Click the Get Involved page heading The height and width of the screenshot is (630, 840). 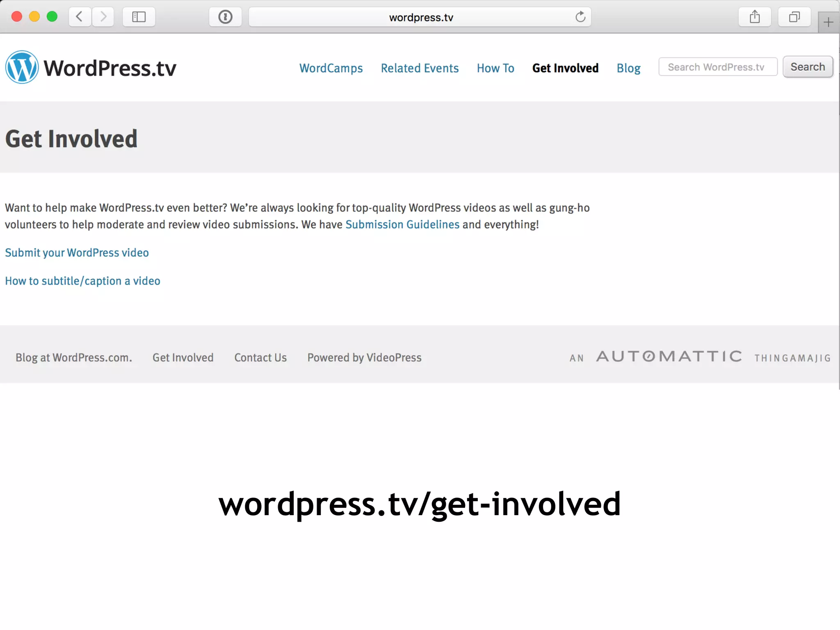(71, 139)
